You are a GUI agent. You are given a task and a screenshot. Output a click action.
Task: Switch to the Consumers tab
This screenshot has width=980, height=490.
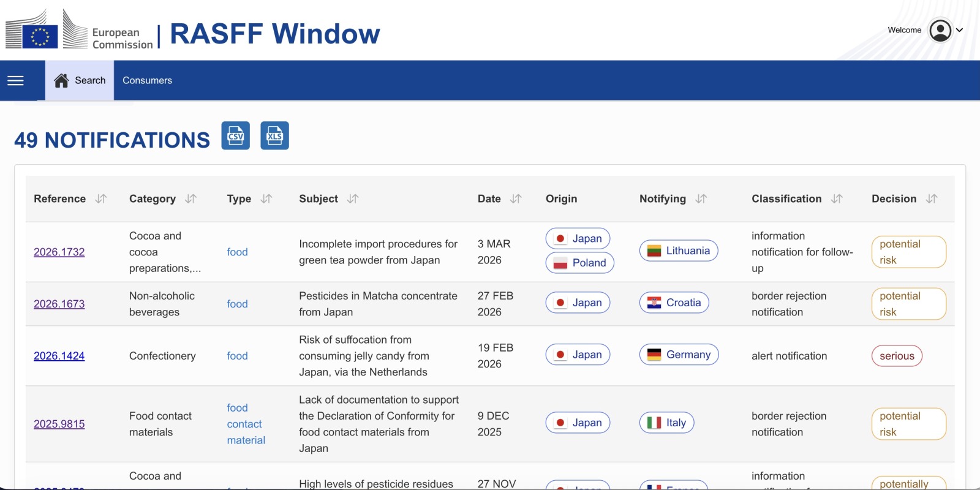pyautogui.click(x=147, y=80)
